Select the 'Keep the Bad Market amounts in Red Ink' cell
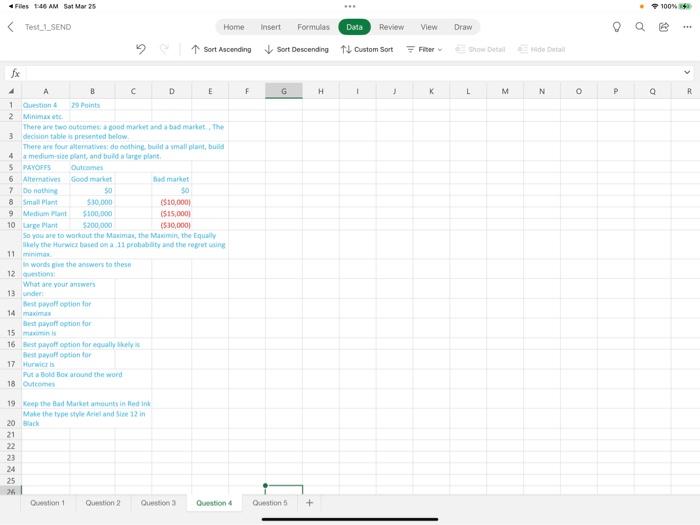The height and width of the screenshot is (525, 700). pyautogui.click(x=87, y=398)
